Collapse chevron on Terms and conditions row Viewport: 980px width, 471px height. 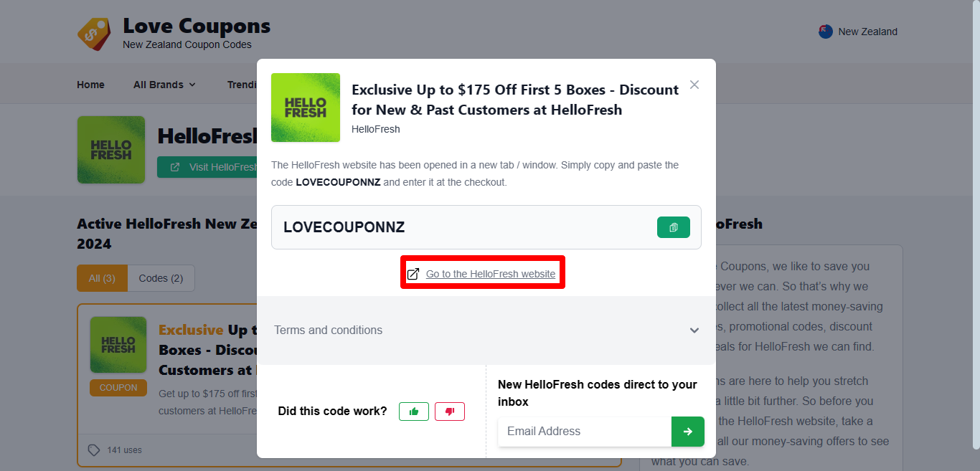click(x=694, y=330)
